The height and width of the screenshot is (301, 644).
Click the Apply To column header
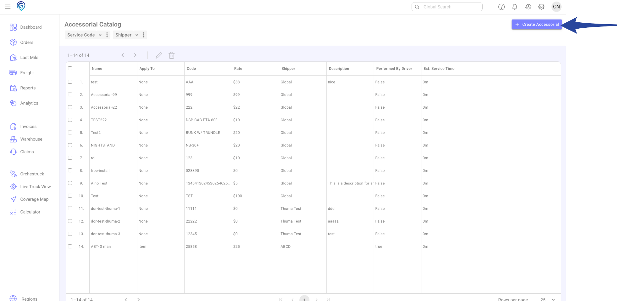(x=147, y=68)
